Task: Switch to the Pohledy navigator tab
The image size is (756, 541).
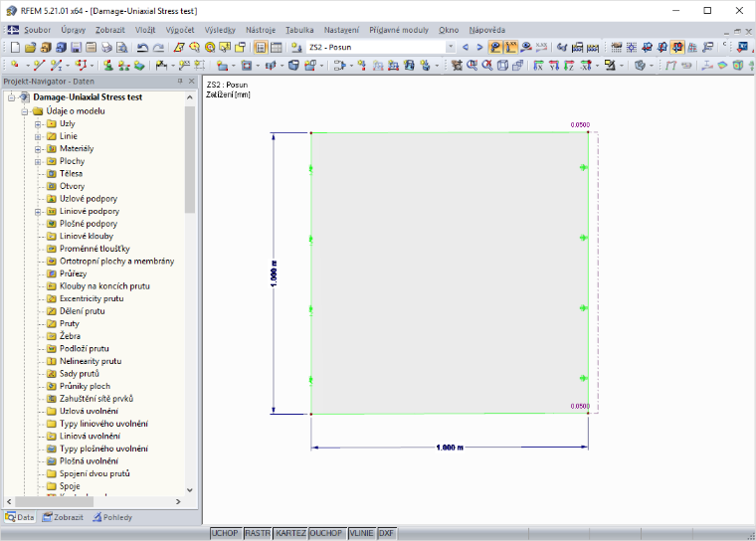Action: pyautogui.click(x=112, y=517)
